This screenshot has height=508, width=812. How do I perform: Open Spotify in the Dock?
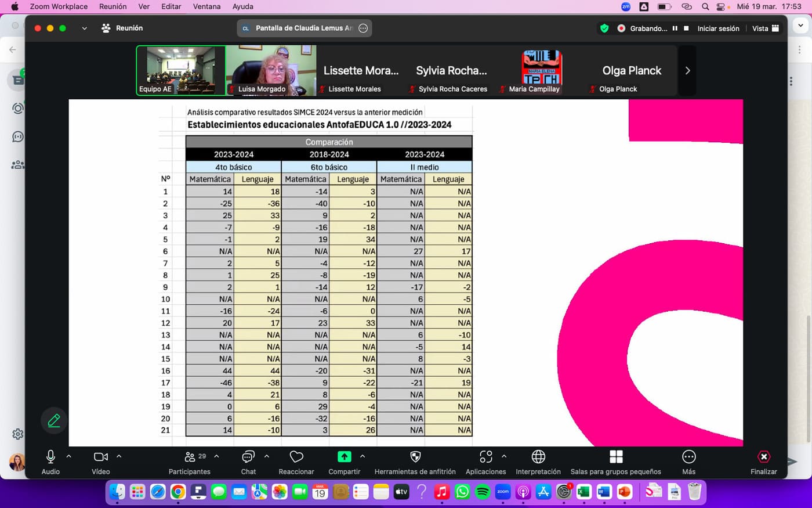[x=483, y=492]
